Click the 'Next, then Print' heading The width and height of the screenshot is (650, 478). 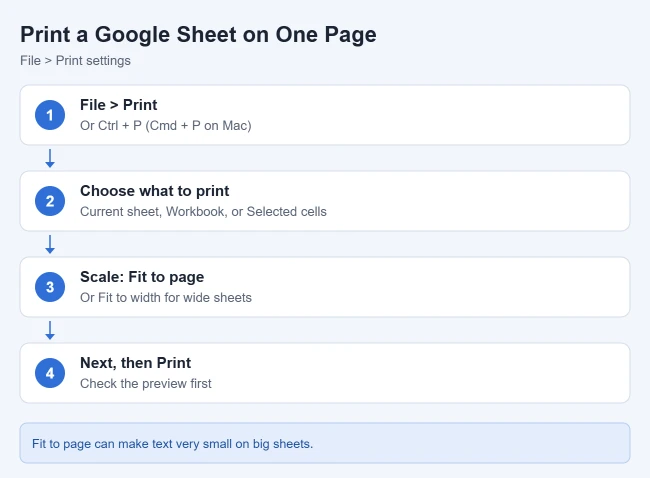[136, 363]
